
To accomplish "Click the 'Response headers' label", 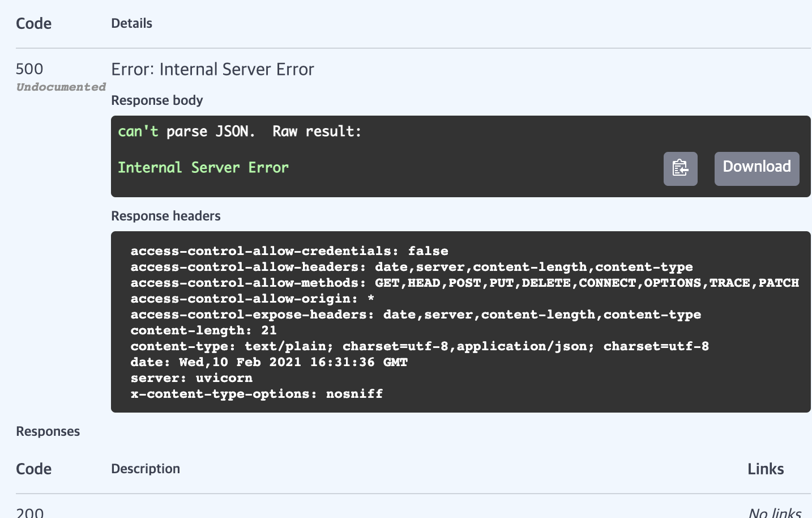I will [166, 216].
